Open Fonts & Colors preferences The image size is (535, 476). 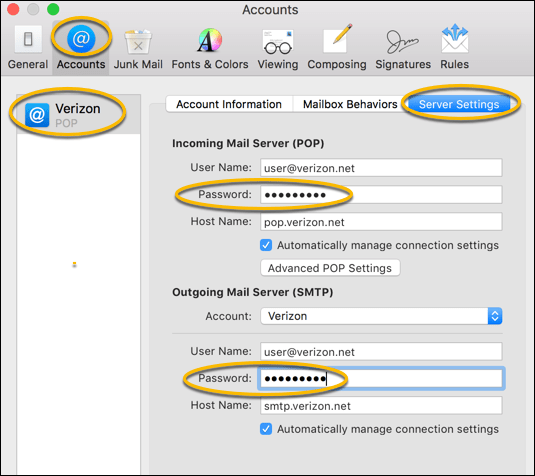(x=210, y=48)
